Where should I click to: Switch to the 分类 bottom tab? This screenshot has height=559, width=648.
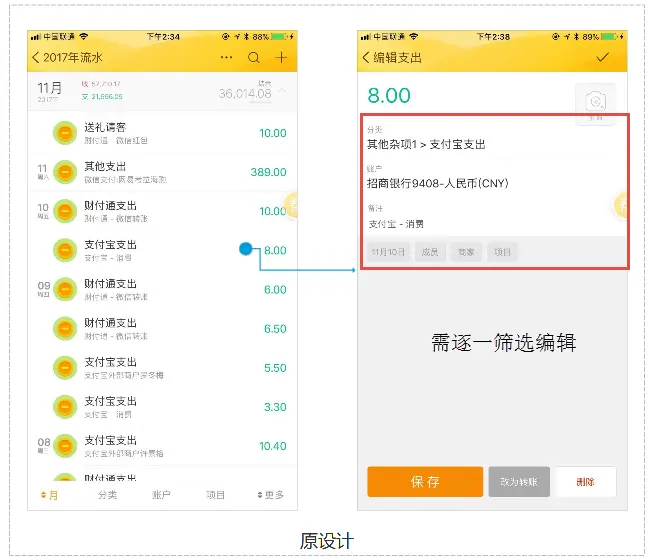pyautogui.click(x=107, y=495)
